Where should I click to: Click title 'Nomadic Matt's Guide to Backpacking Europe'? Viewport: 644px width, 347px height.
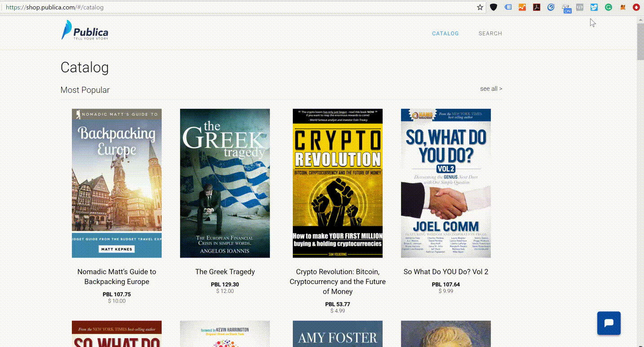[x=117, y=276]
